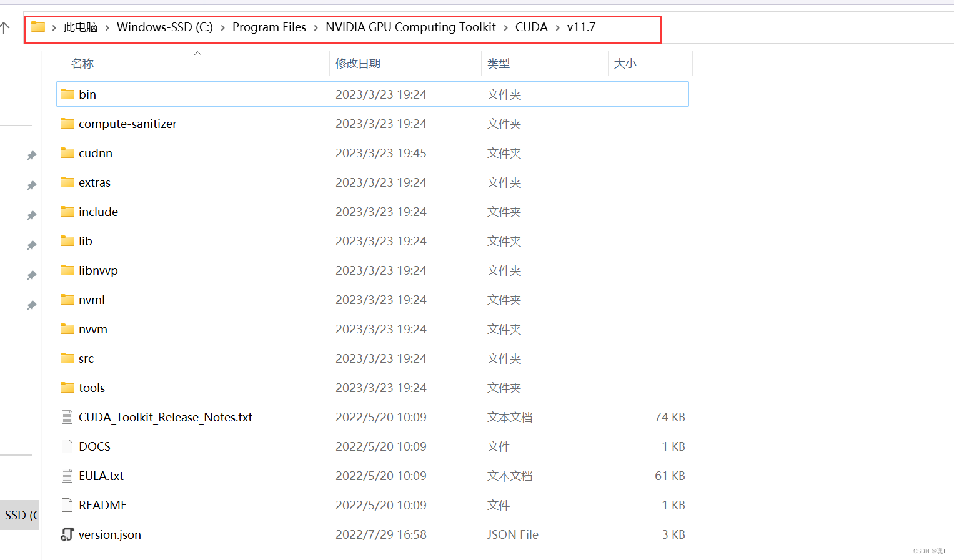Expand chevron after Program Files breadcrumb

tap(316, 27)
